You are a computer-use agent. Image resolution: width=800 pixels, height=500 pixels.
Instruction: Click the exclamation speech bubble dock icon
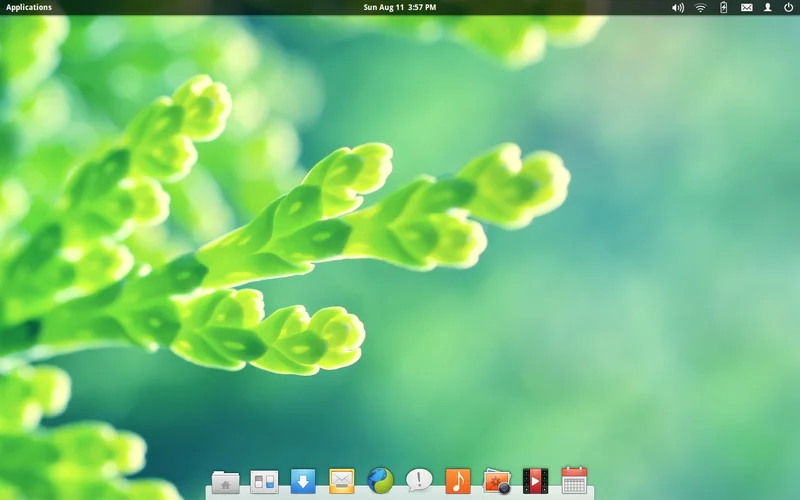coord(419,481)
